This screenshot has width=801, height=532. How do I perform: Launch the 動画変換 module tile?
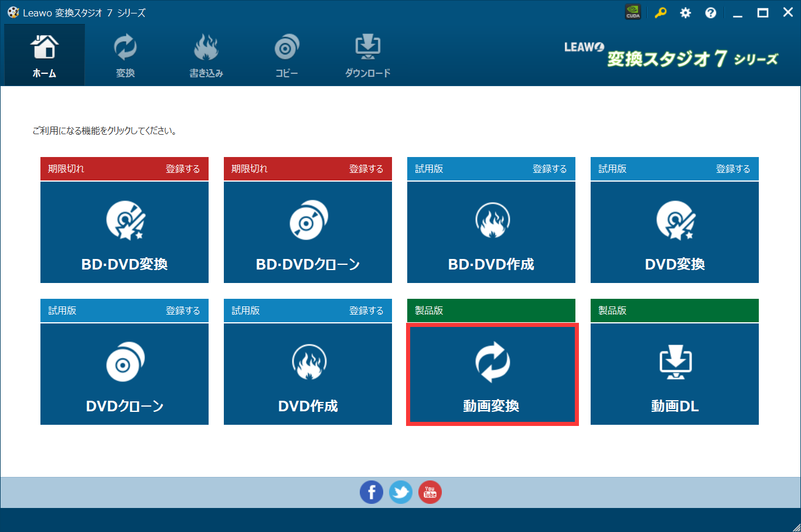point(491,374)
